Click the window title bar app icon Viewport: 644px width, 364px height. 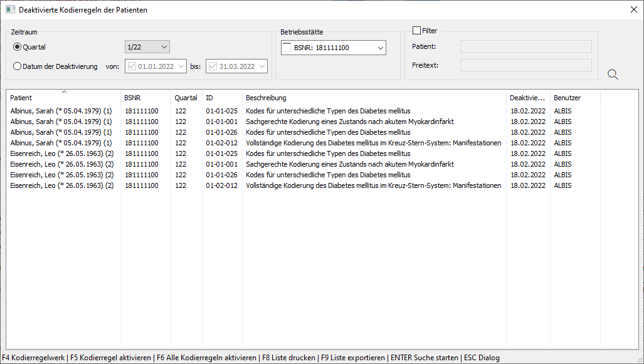pos(10,9)
